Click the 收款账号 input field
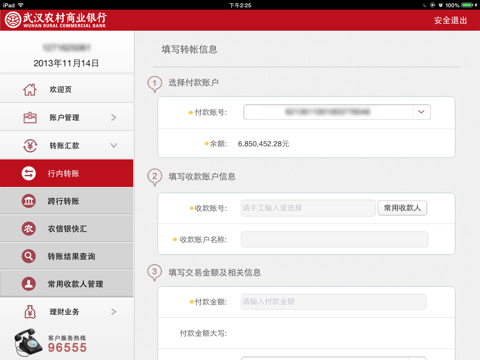This screenshot has height=360, width=480. 308,208
